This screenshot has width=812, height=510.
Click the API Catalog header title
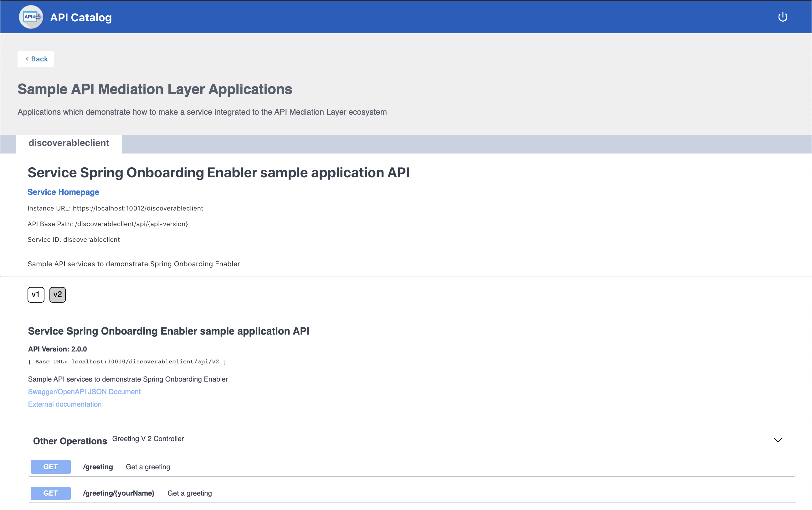point(81,18)
